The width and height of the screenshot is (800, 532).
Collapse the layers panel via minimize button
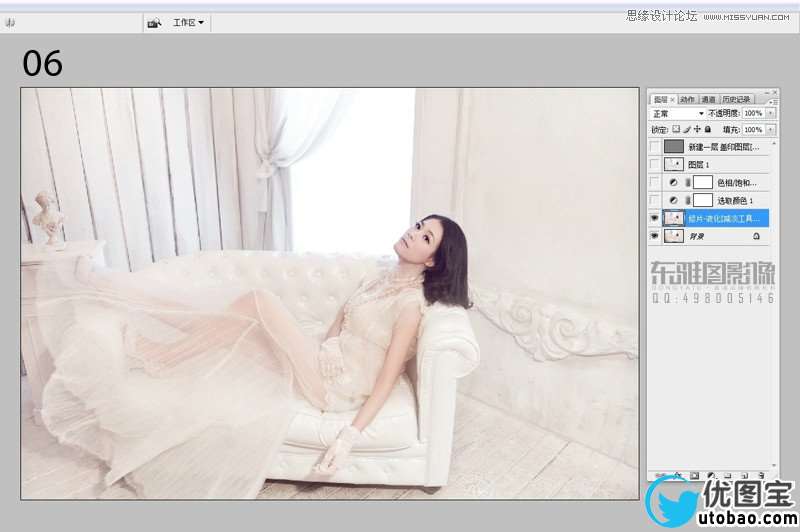click(x=767, y=93)
